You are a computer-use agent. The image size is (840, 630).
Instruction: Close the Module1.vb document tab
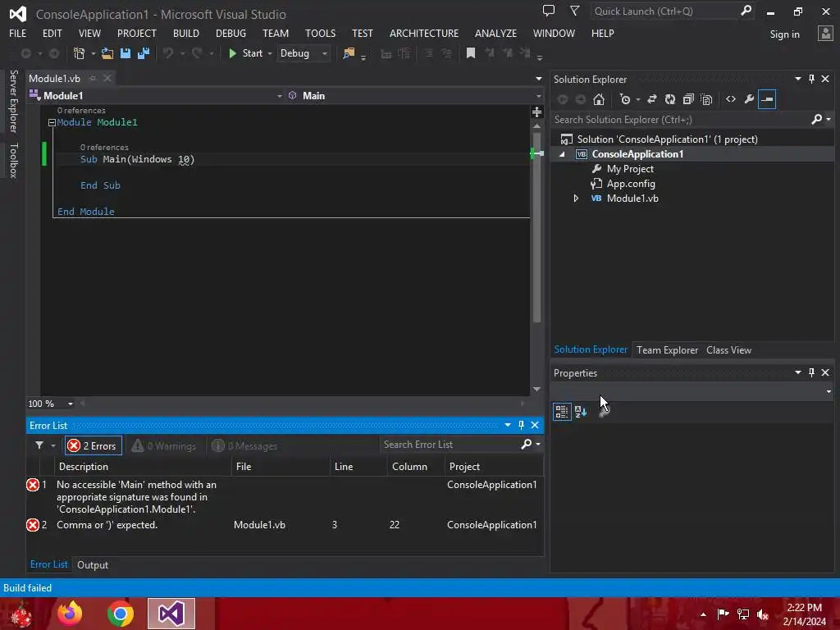pyautogui.click(x=107, y=78)
